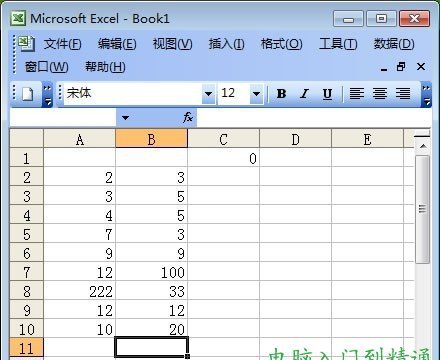The height and width of the screenshot is (360, 440).
Task: Click cell A8 containing 222
Action: tap(80, 291)
